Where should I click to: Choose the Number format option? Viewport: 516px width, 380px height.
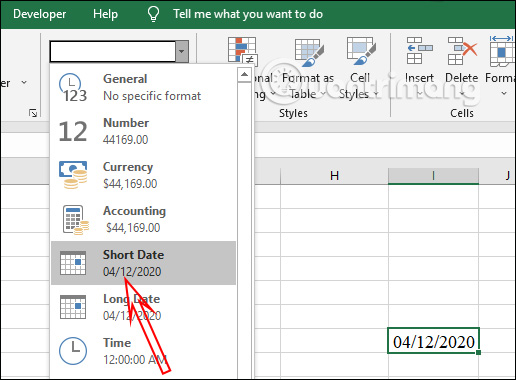143,131
